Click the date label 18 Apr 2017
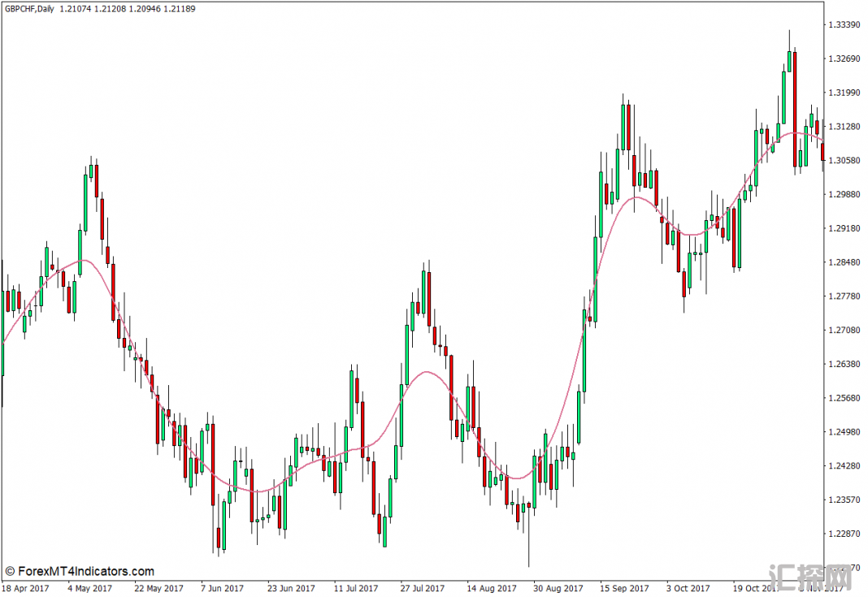This screenshot has height=597, width=868. click(x=25, y=588)
